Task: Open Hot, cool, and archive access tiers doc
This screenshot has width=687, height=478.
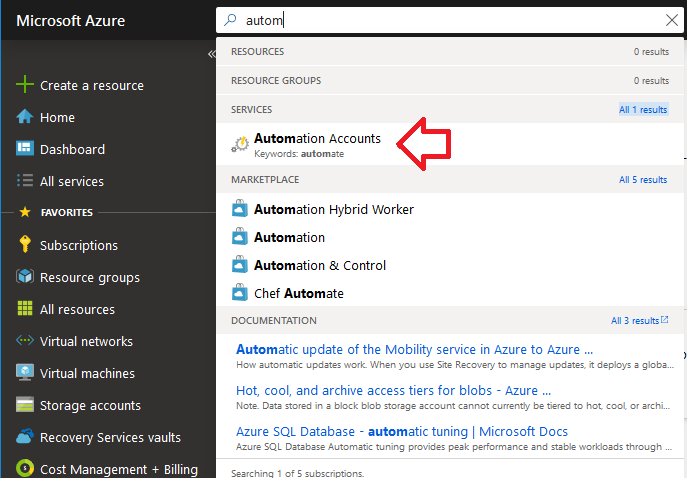Action: point(393,390)
